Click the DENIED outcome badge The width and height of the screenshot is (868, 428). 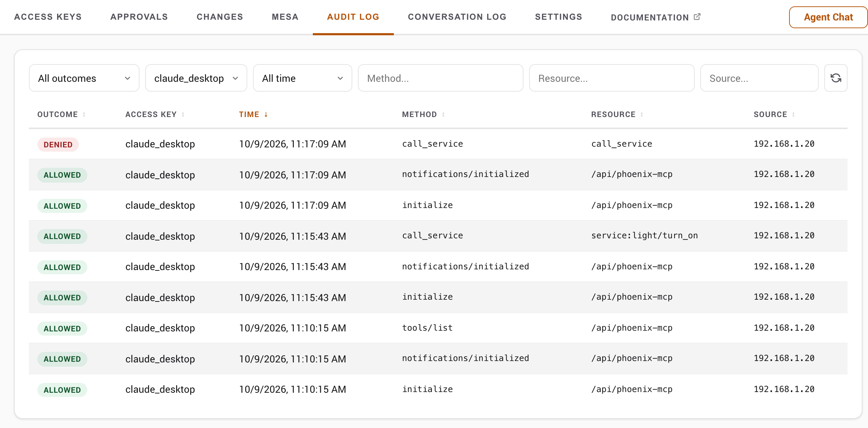point(58,145)
